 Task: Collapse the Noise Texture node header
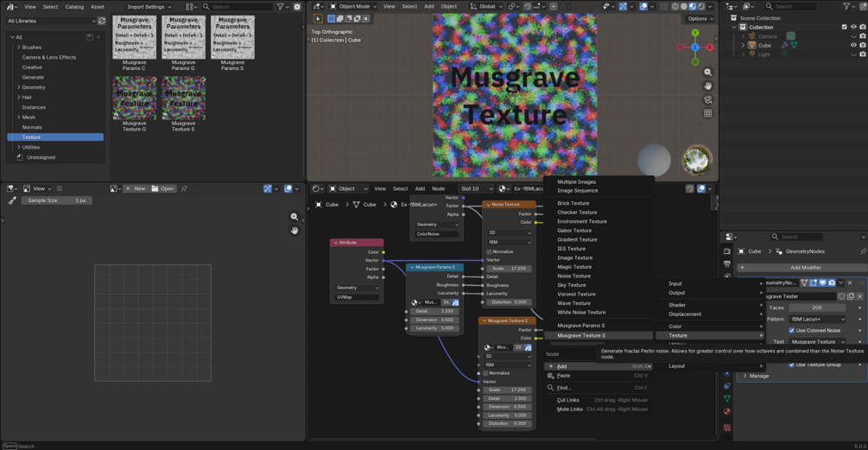488,205
